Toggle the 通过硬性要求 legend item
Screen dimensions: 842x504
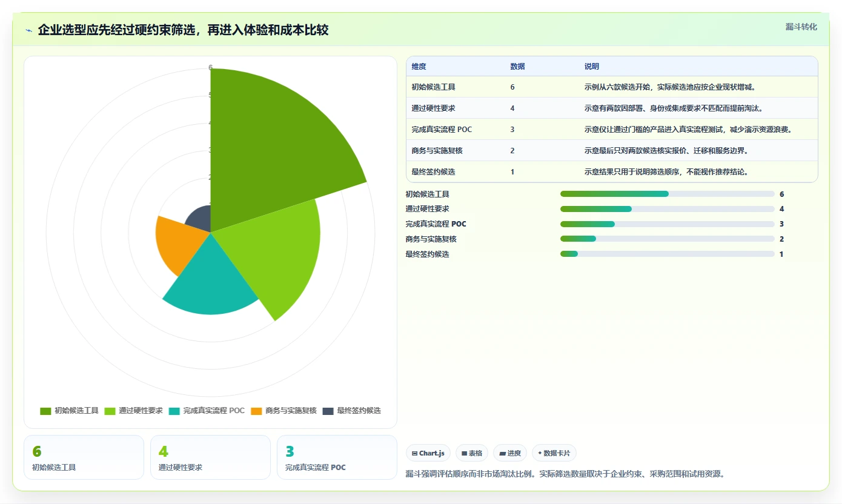(x=133, y=411)
